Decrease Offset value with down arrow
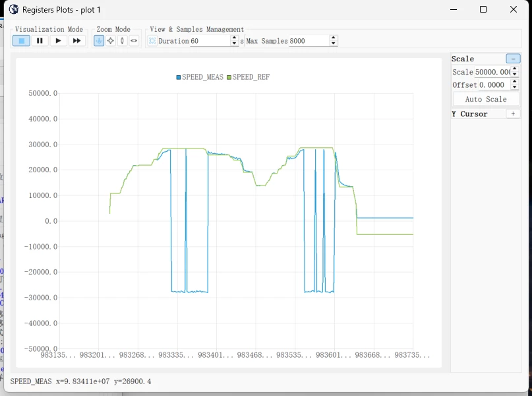532x396 pixels. pos(515,87)
